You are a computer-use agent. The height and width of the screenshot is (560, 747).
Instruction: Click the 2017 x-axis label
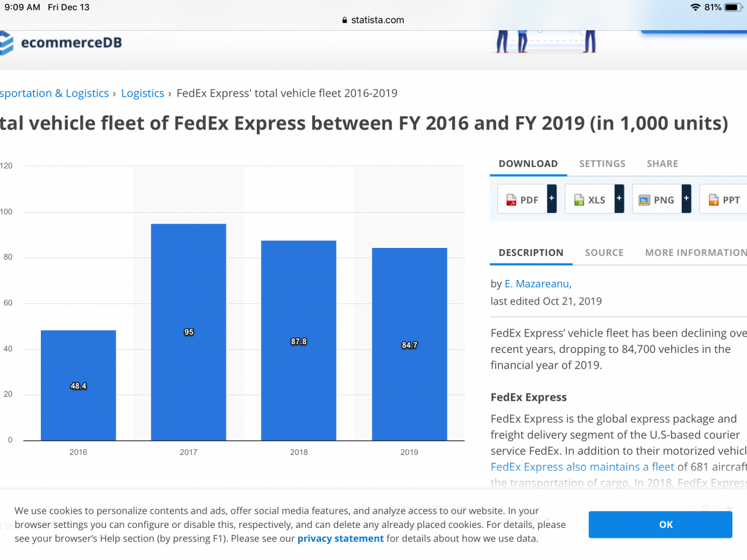[189, 452]
